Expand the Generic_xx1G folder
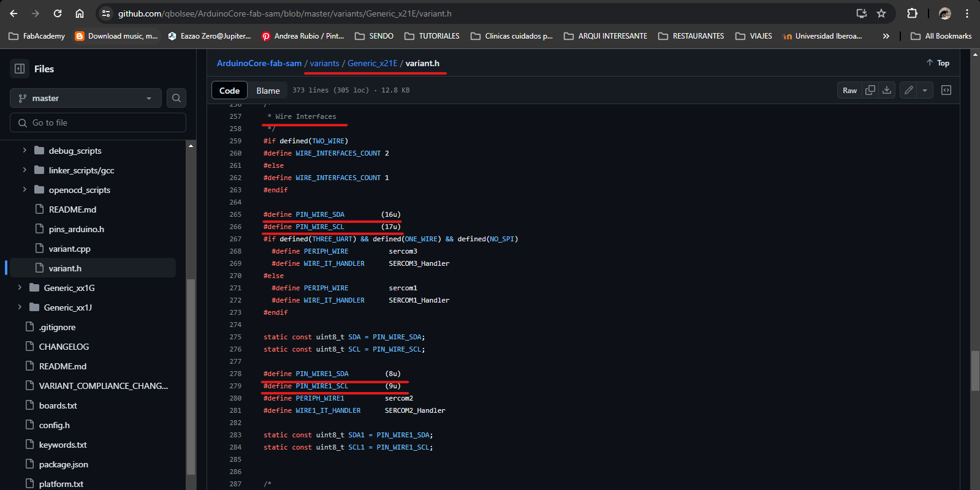The width and height of the screenshot is (980, 490). click(20, 287)
